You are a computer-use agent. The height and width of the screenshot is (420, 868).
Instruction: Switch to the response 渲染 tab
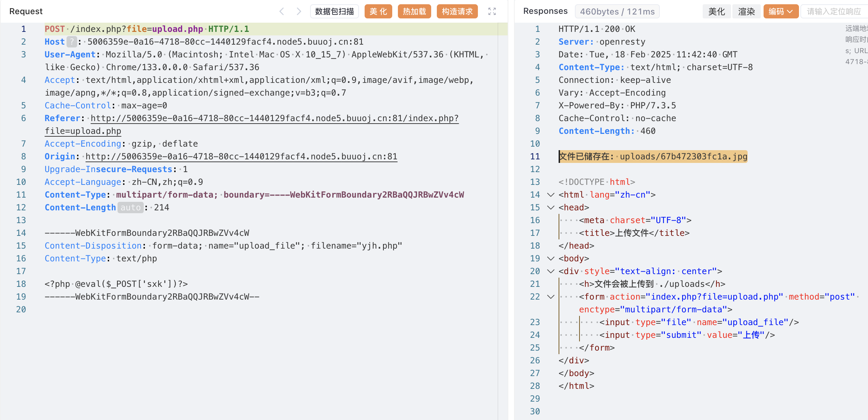746,11
